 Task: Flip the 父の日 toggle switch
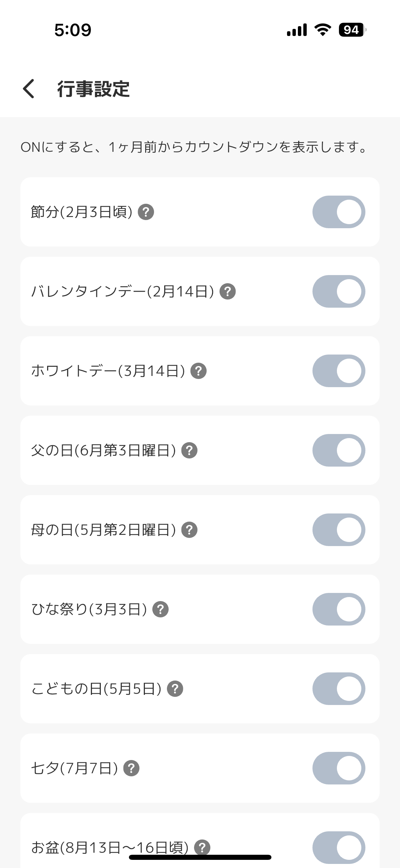coord(339,451)
